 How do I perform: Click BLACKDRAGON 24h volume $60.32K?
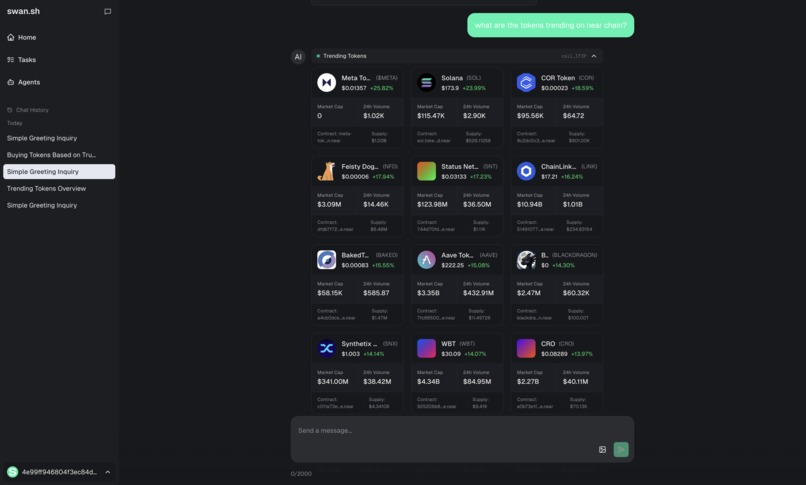[576, 293]
